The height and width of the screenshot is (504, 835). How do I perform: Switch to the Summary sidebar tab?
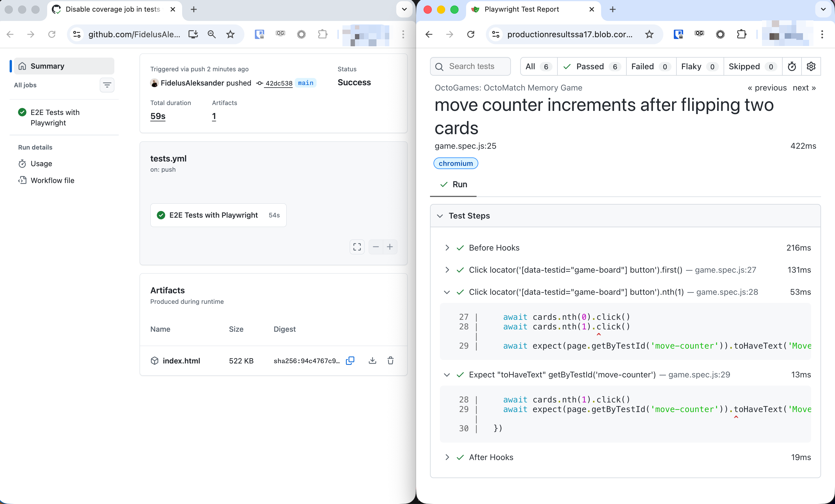click(47, 66)
